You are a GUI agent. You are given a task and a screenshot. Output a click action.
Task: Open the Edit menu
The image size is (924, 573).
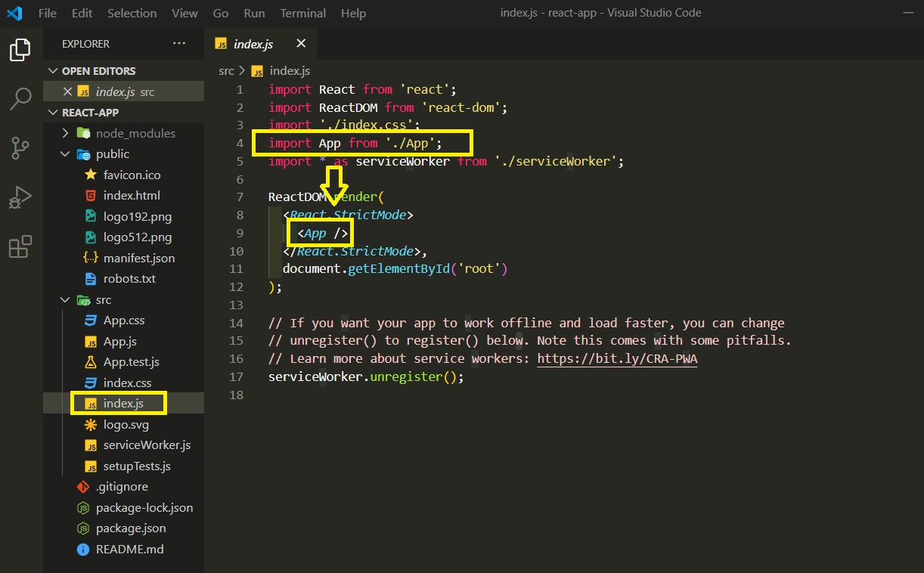(82, 13)
